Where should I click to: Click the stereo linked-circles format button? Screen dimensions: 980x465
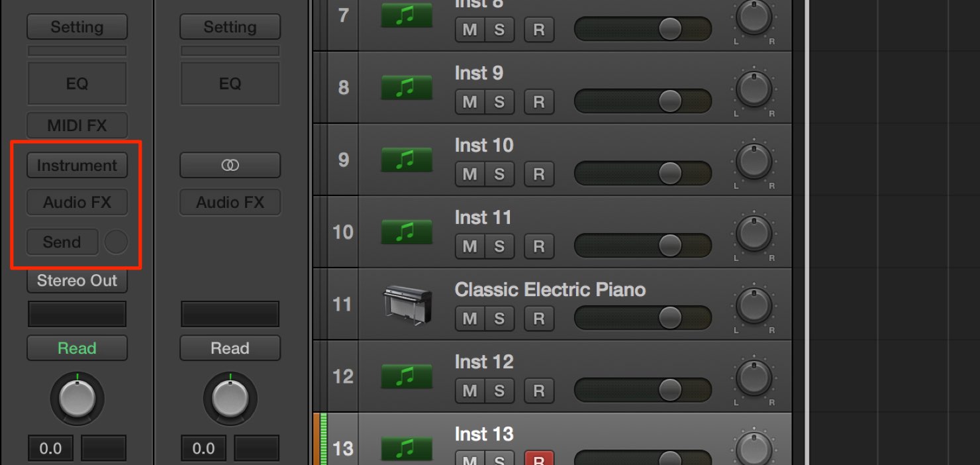click(x=230, y=166)
